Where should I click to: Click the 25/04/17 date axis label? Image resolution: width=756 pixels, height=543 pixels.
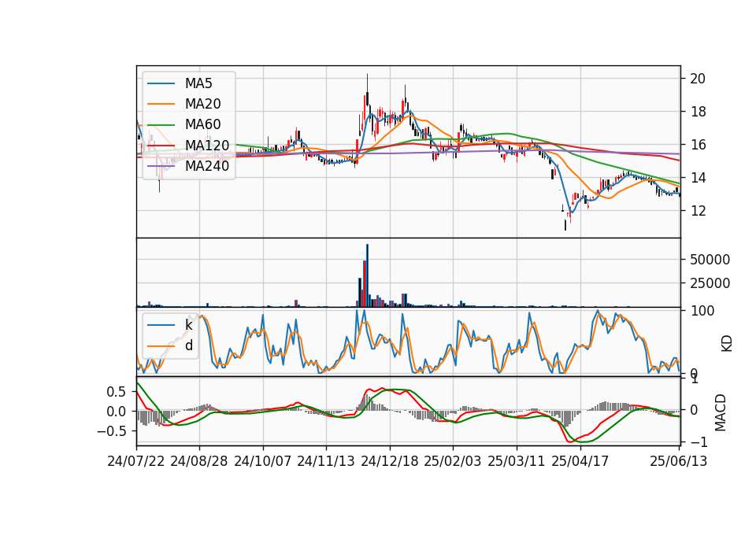pos(580,461)
